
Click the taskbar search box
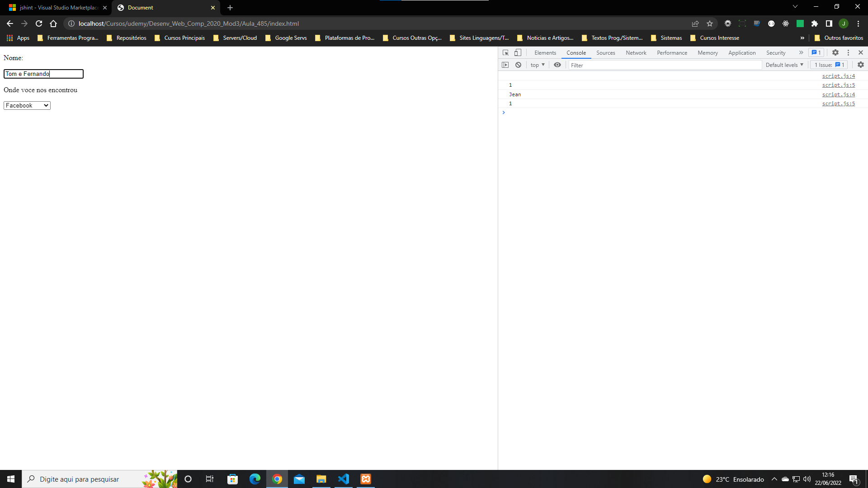(x=99, y=479)
